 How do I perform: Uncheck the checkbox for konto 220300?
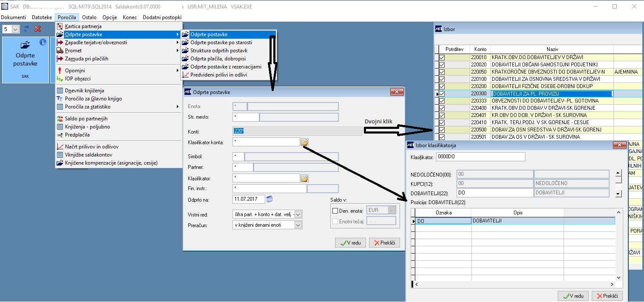(x=442, y=94)
